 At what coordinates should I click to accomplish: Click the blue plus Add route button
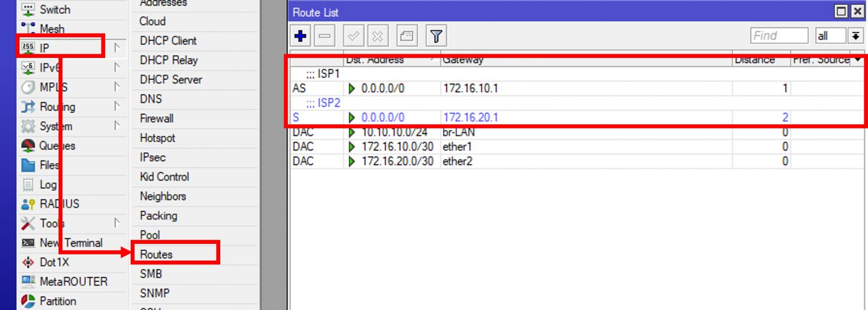(x=300, y=36)
